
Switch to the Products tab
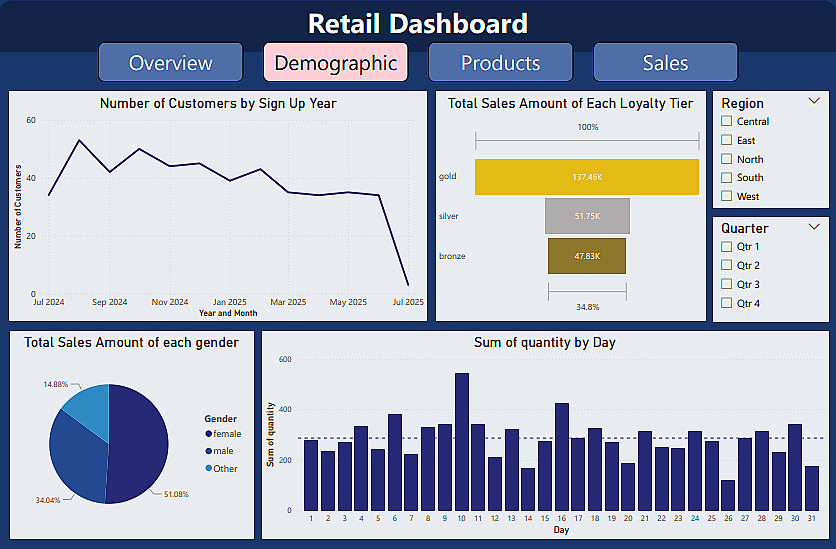click(500, 62)
